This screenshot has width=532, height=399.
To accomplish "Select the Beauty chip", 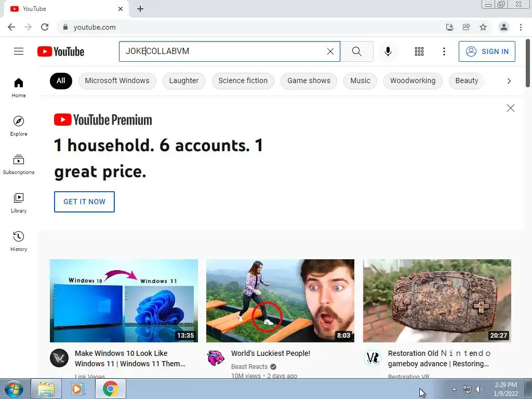I will point(467,81).
